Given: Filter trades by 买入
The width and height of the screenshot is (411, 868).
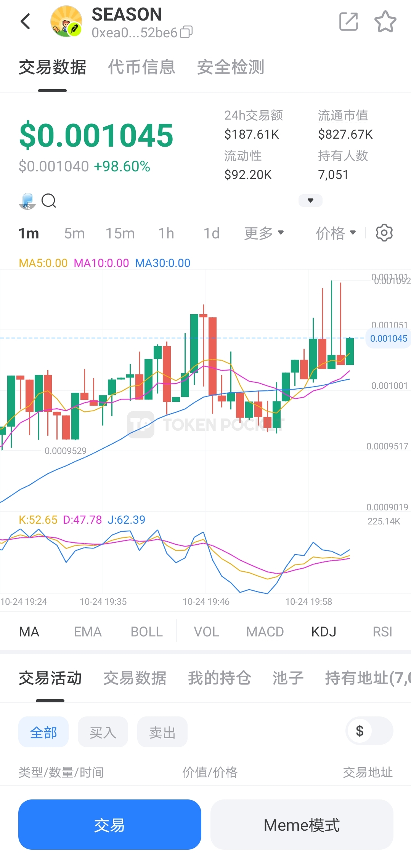Looking at the screenshot, I should tap(103, 732).
